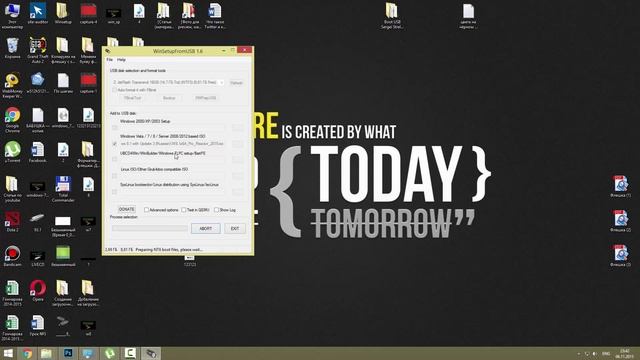Screen dimensions: 640x360
Task: Select the Boot USB folder on the desktop
Action: 391,16
